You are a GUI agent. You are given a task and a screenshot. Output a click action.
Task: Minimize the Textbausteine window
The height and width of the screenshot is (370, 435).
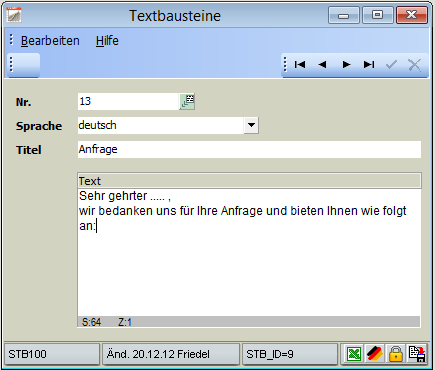344,15
